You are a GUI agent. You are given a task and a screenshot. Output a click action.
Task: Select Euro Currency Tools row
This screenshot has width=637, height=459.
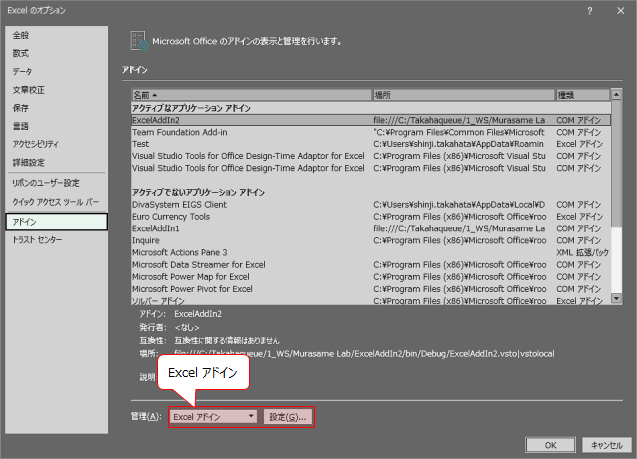pyautogui.click(x=371, y=217)
